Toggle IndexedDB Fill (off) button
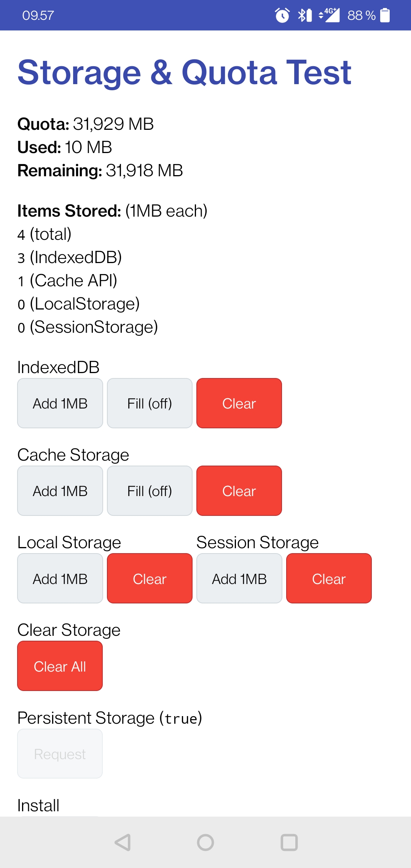The height and width of the screenshot is (868, 411). click(x=150, y=403)
